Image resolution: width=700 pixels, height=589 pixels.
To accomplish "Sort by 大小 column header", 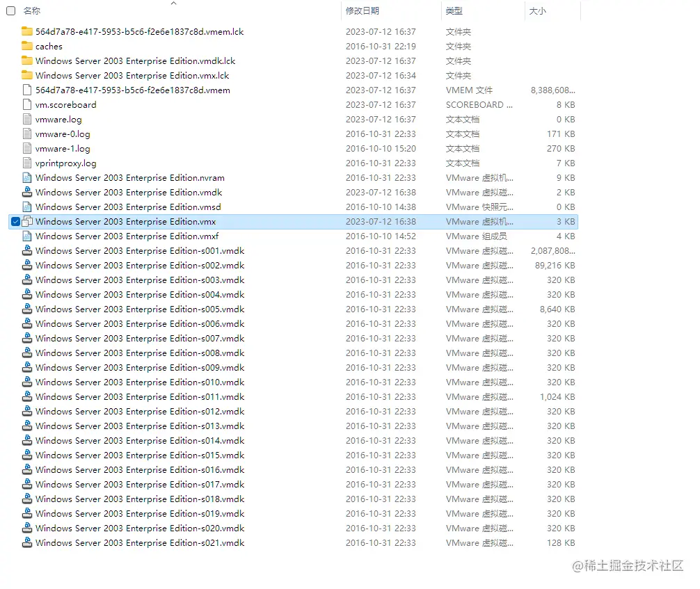I will 537,10.
